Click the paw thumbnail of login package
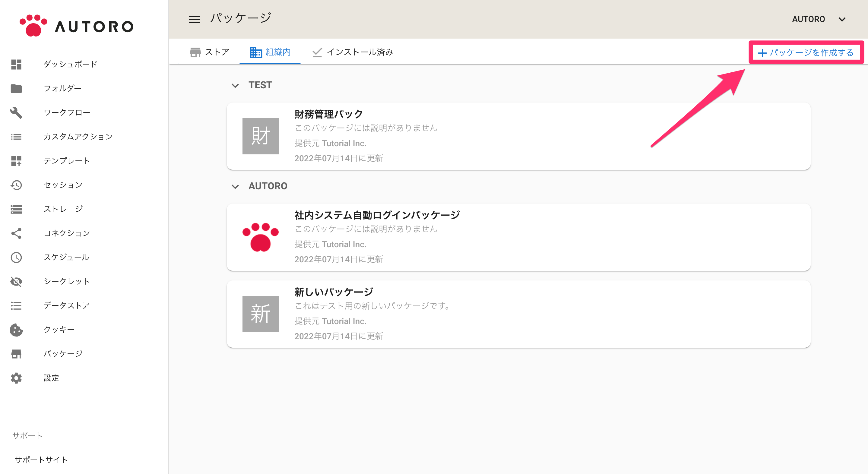 point(261,237)
